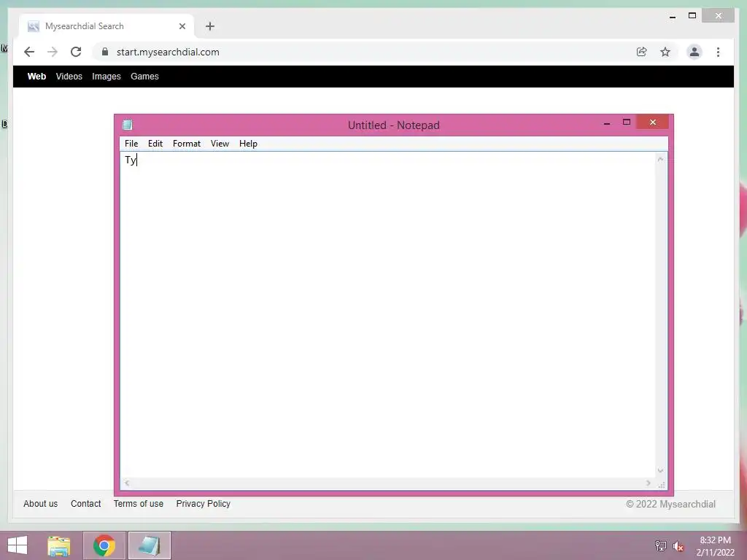The width and height of the screenshot is (747, 560).
Task: Reload the Chrome page
Action: tap(76, 52)
